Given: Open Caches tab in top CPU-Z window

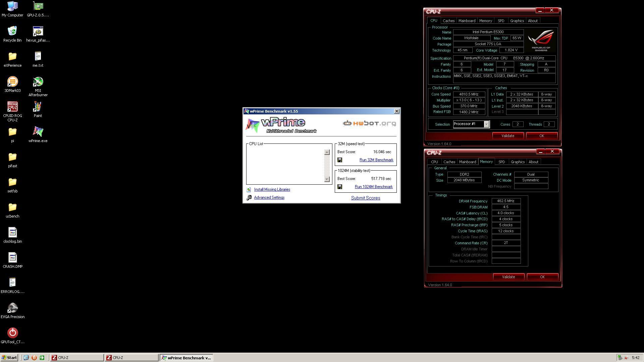Looking at the screenshot, I should 448,21.
